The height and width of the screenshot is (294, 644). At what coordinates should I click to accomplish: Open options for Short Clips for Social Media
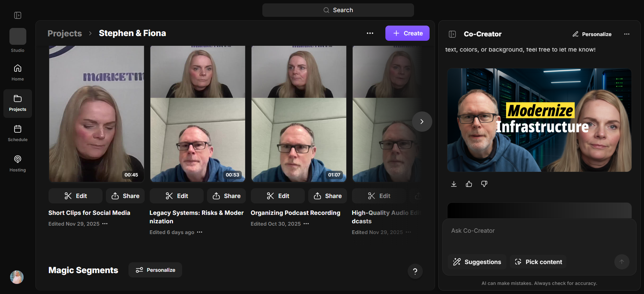click(x=105, y=224)
